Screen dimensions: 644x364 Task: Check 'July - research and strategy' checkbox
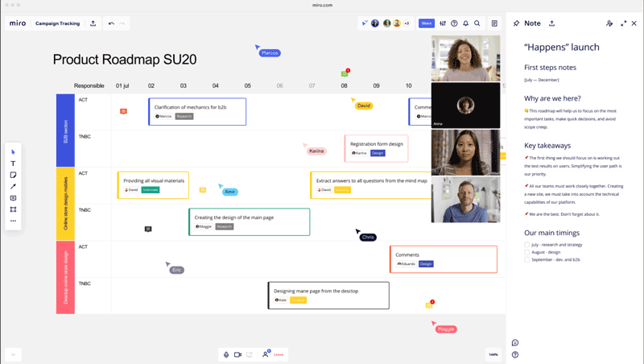[x=527, y=244]
